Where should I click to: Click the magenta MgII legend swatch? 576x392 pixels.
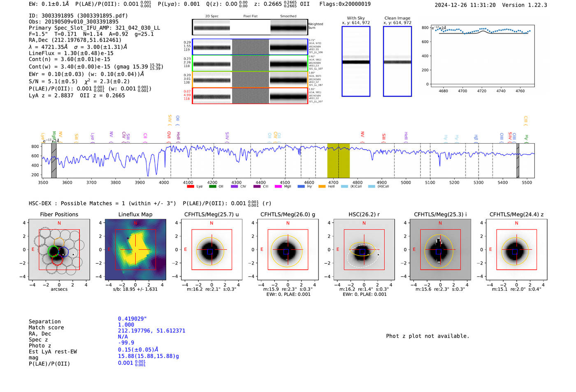pyautogui.click(x=279, y=186)
